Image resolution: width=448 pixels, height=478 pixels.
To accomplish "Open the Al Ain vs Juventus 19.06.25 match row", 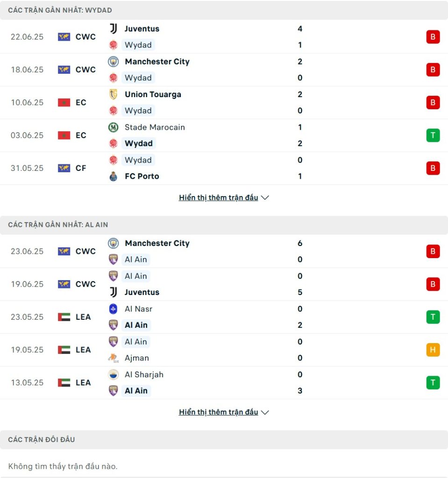I will point(224,284).
